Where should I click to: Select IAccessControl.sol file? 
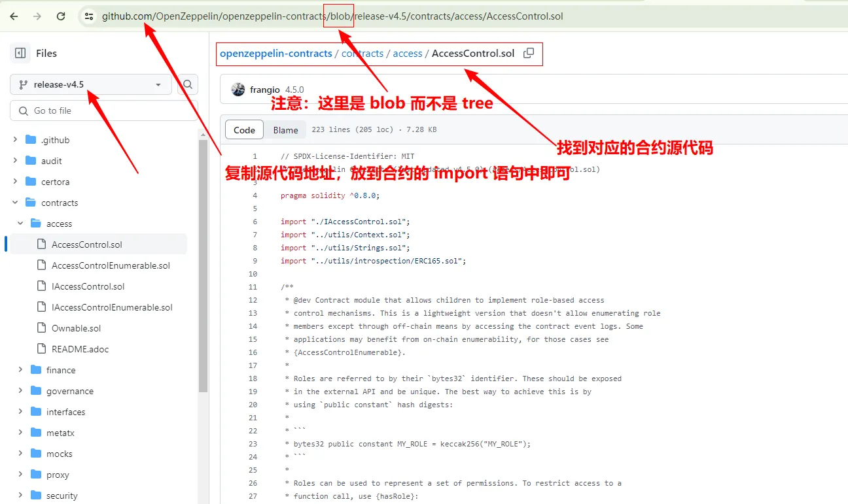[x=88, y=286]
